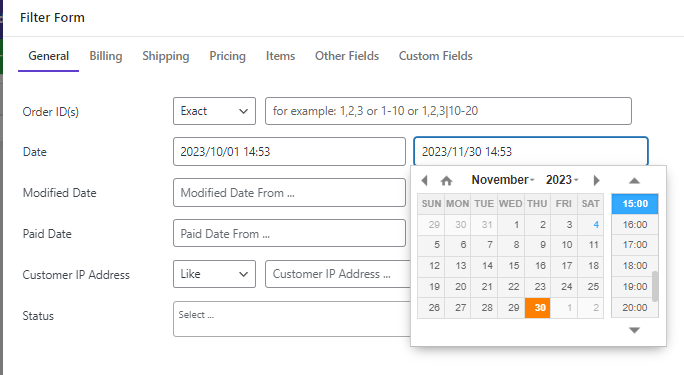This screenshot has height=375, width=684.
Task: Select November 13 in the calendar
Action: click(458, 266)
